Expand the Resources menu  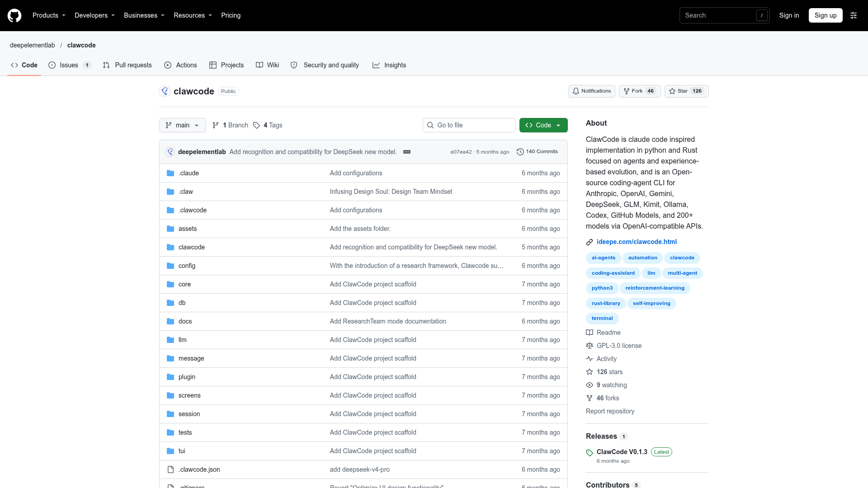(193, 15)
